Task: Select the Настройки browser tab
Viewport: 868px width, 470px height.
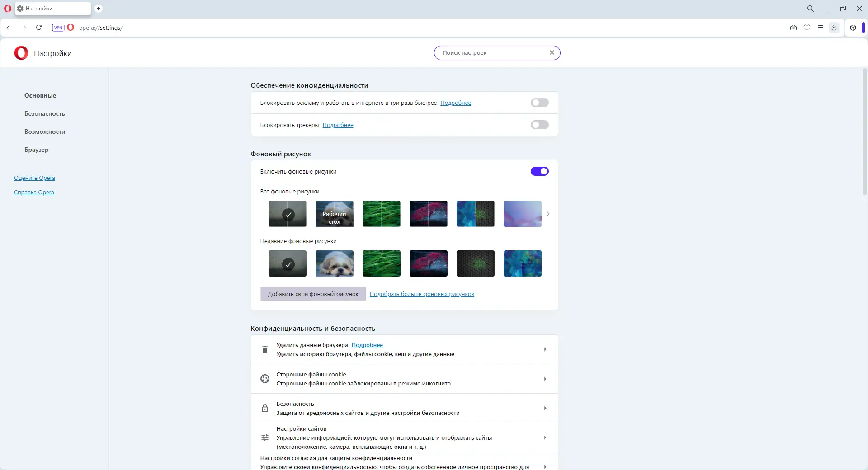Action: (53, 9)
